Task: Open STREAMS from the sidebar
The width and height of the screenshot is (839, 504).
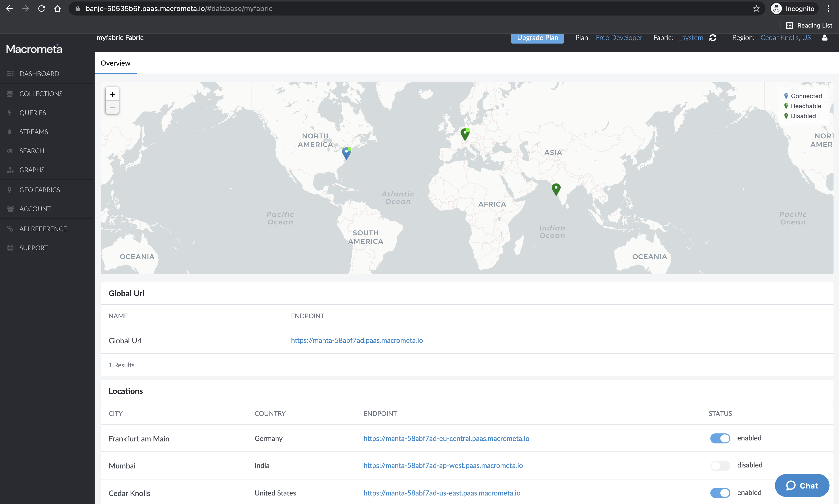Action: tap(34, 132)
